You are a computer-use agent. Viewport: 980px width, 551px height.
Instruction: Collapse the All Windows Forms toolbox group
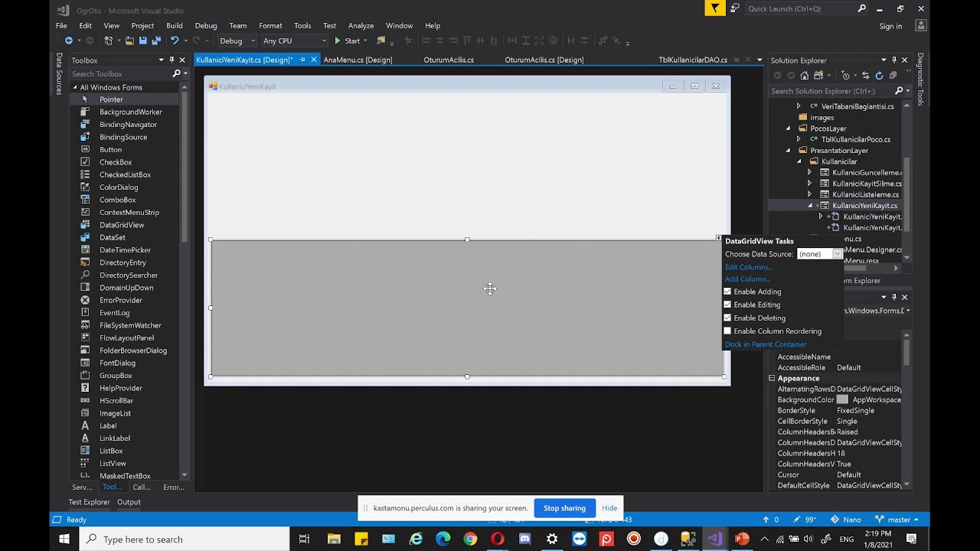pyautogui.click(x=75, y=87)
